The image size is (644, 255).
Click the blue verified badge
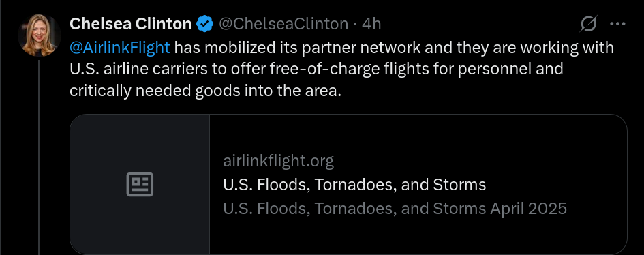coord(204,25)
